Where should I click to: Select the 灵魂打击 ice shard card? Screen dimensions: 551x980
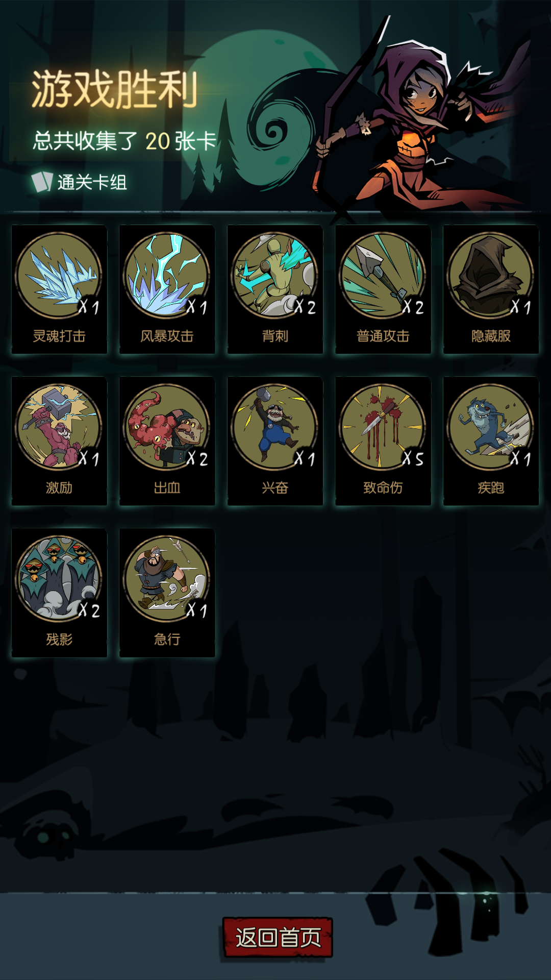(59, 289)
